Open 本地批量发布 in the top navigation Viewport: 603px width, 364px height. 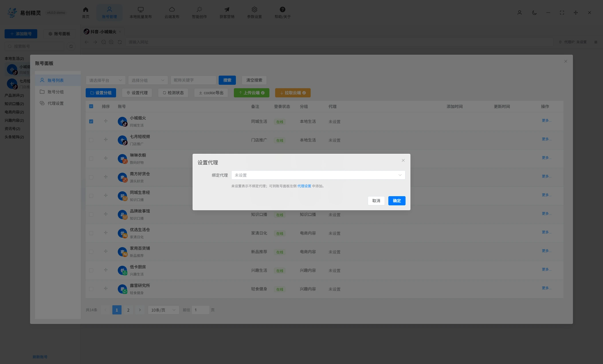click(140, 13)
